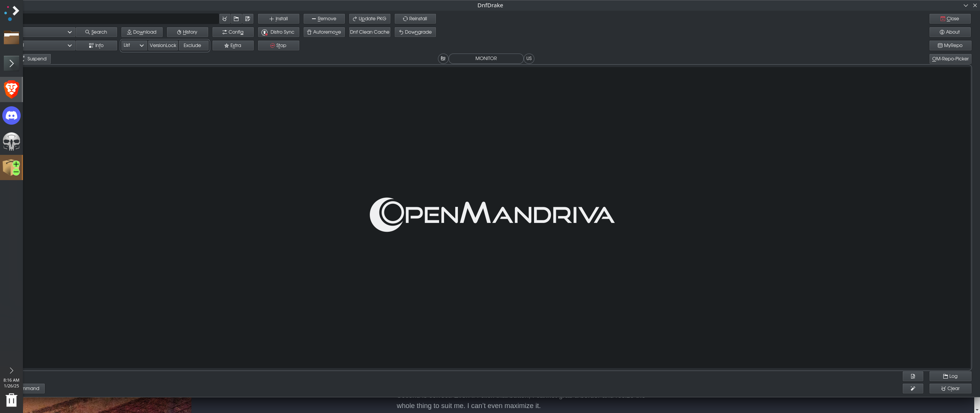Open Brave browser from the dock
The height and width of the screenshot is (413, 980).
pos(11,89)
